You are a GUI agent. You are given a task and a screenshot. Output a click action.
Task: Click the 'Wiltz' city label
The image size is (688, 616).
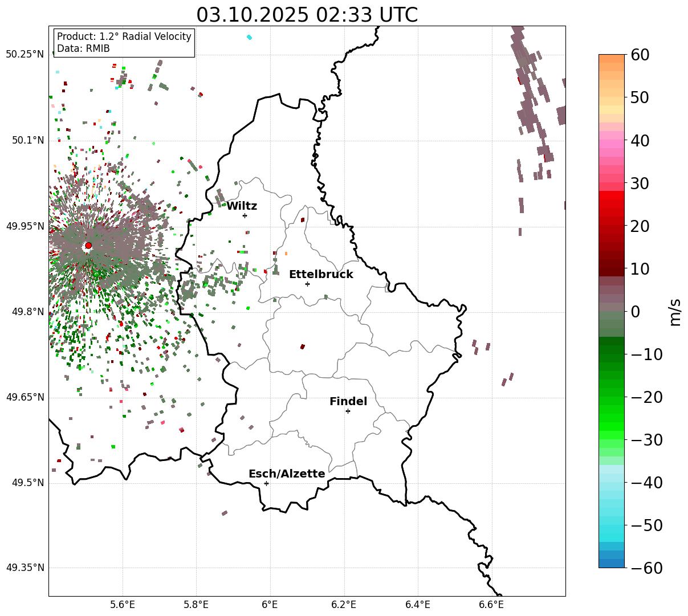click(x=242, y=206)
